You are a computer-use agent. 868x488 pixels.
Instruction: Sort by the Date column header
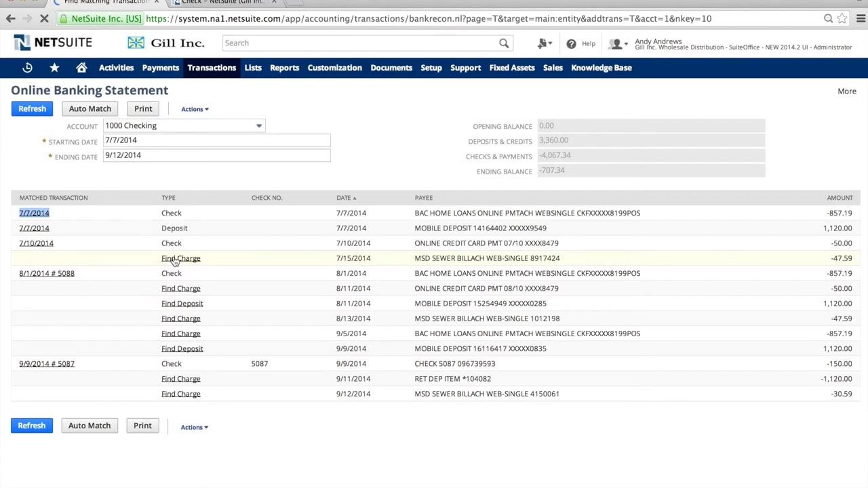(346, 198)
